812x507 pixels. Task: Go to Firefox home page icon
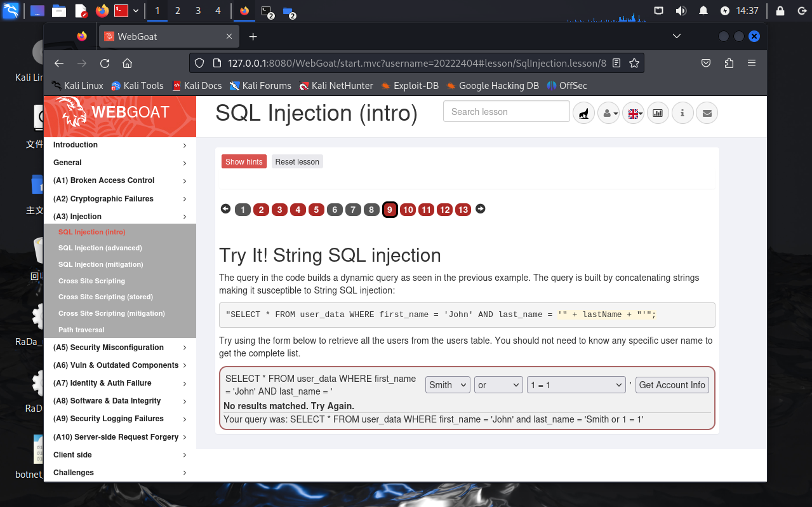click(127, 63)
